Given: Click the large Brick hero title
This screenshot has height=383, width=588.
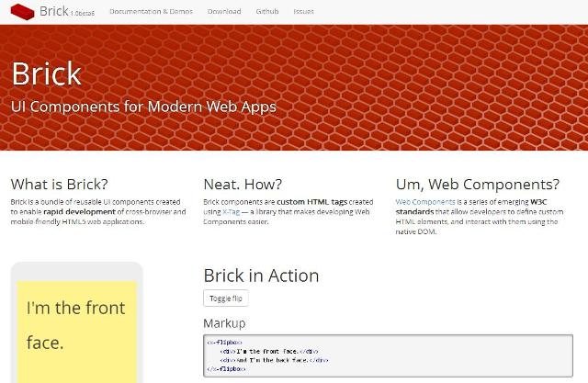Looking at the screenshot, I should click(x=47, y=75).
